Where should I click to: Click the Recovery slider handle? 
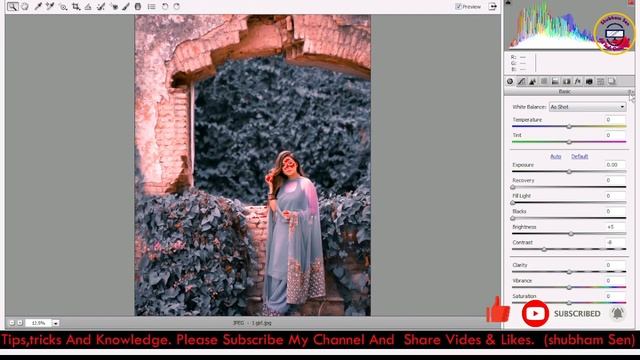point(513,187)
